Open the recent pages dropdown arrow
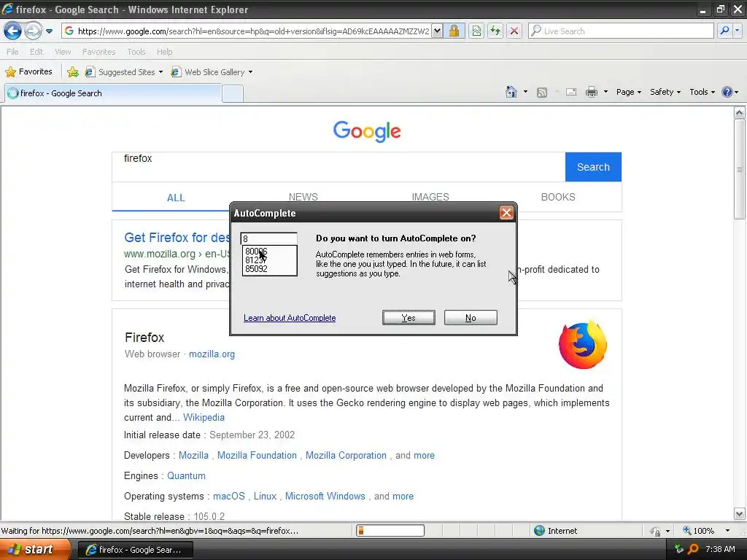This screenshot has height=560, width=747. [x=49, y=31]
